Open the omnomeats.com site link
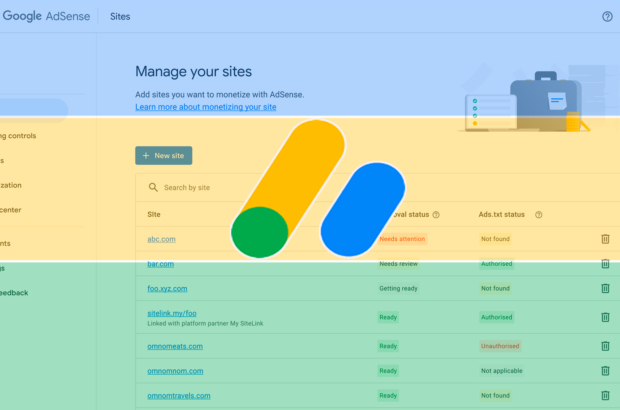The height and width of the screenshot is (410, 620). 175,346
